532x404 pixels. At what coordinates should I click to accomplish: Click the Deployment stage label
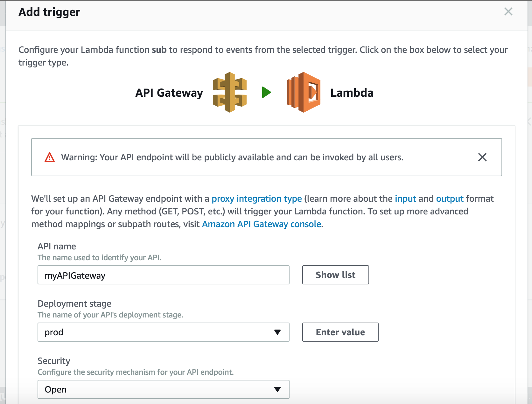point(74,304)
